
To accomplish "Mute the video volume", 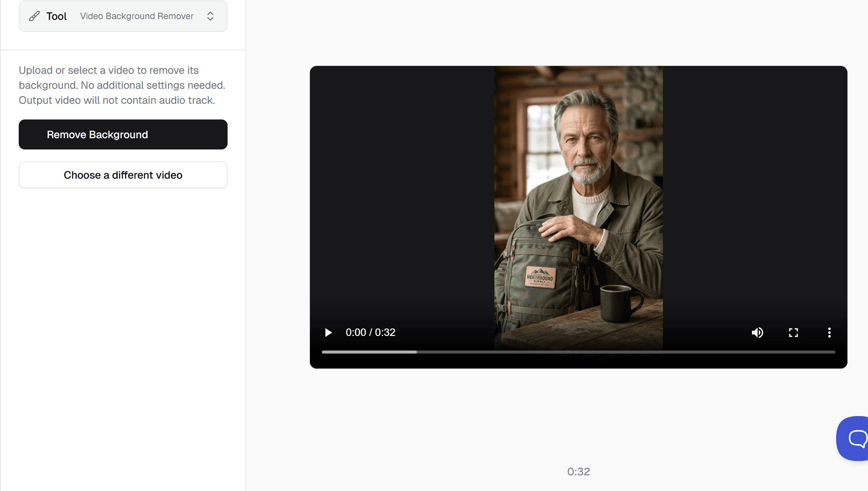I will 757,333.
